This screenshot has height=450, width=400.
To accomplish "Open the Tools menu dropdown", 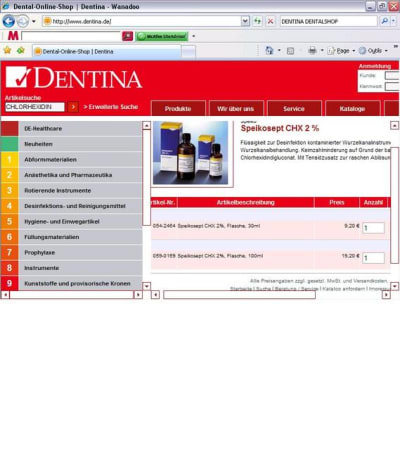I will coord(374,51).
